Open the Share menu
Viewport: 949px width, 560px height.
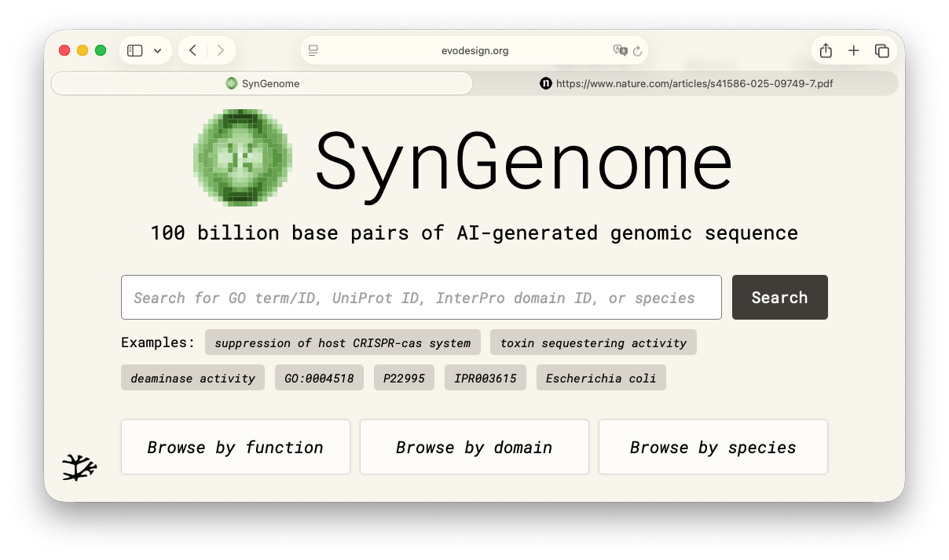coord(826,50)
